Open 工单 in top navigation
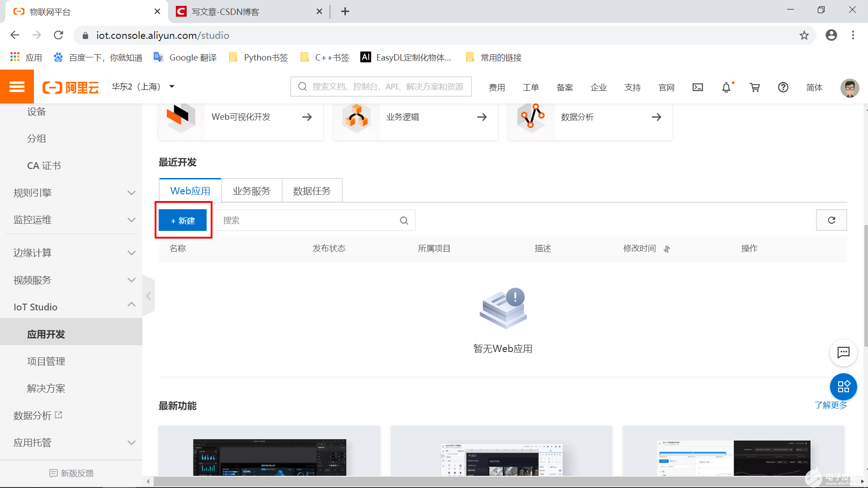 pos(531,87)
